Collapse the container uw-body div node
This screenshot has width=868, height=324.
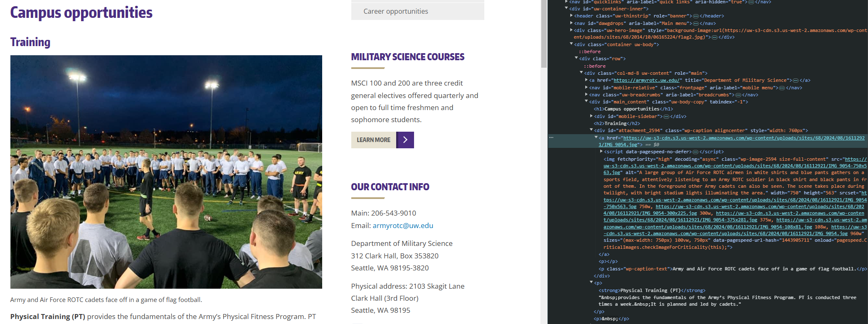(571, 44)
